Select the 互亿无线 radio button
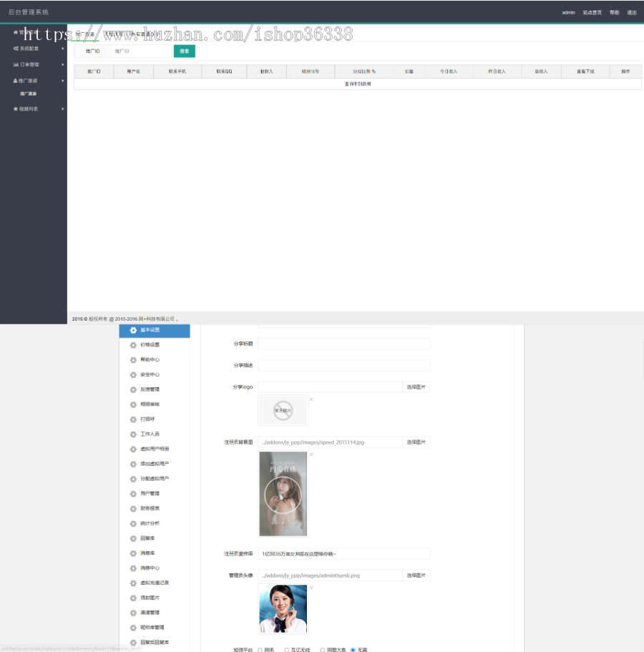Image resolution: width=644 pixels, height=652 pixels. 287,649
